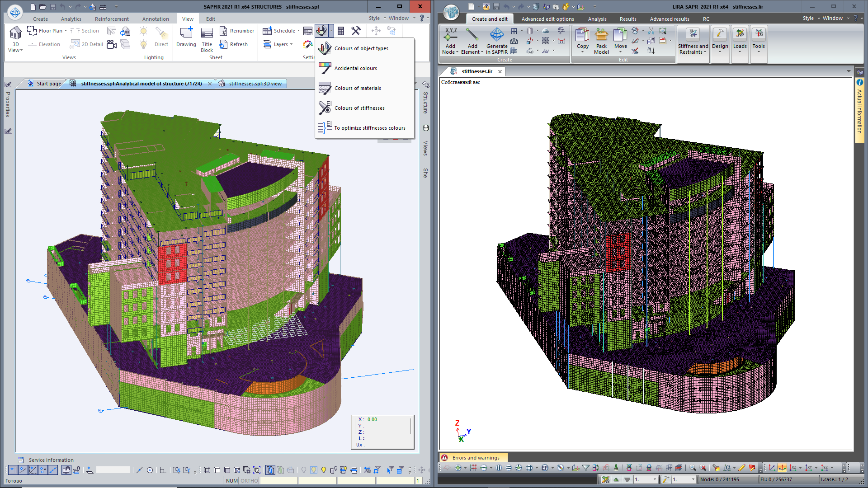This screenshot has width=868, height=488.
Task: Click the Pack Model icon
Action: click(x=601, y=35)
